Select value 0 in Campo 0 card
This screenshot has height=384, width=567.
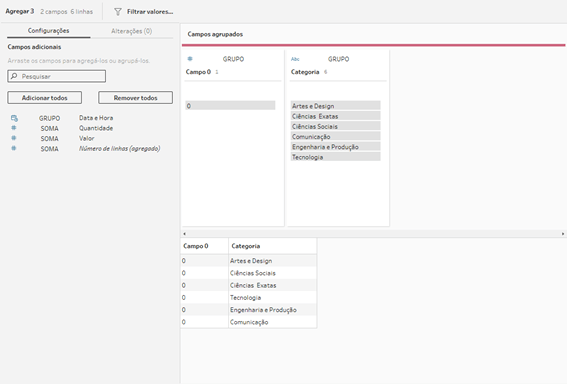[x=230, y=106]
